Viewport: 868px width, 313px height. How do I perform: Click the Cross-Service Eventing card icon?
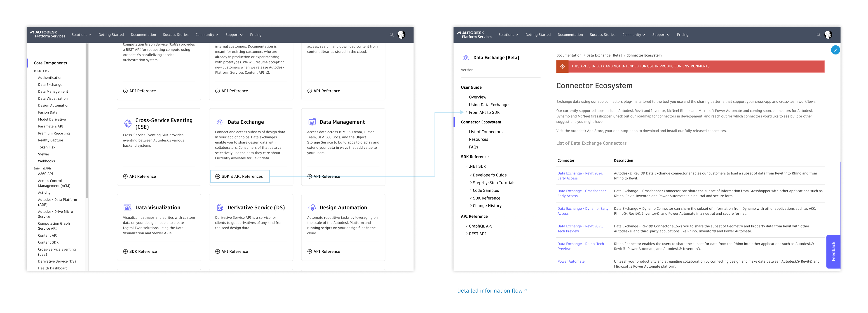pos(128,123)
